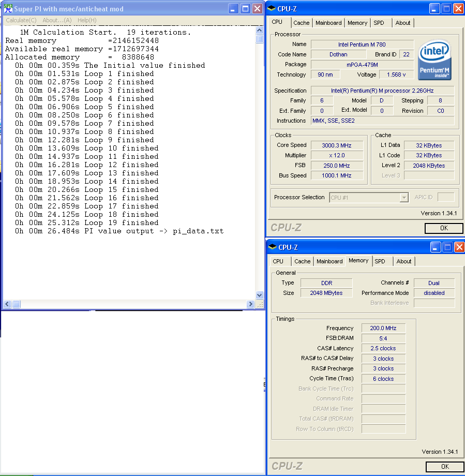The image size is (465, 476).
Task: Open the Help(H) menu
Action: (87, 20)
